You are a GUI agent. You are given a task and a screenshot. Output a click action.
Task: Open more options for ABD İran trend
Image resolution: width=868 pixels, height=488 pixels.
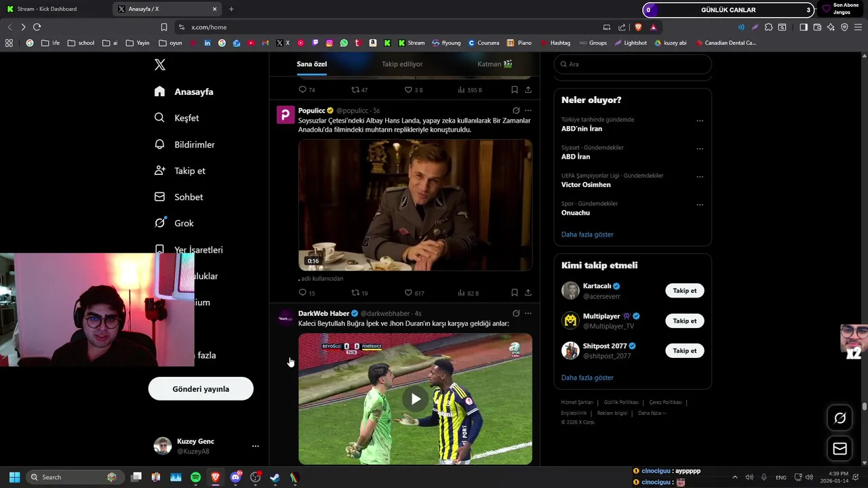pyautogui.click(x=700, y=148)
